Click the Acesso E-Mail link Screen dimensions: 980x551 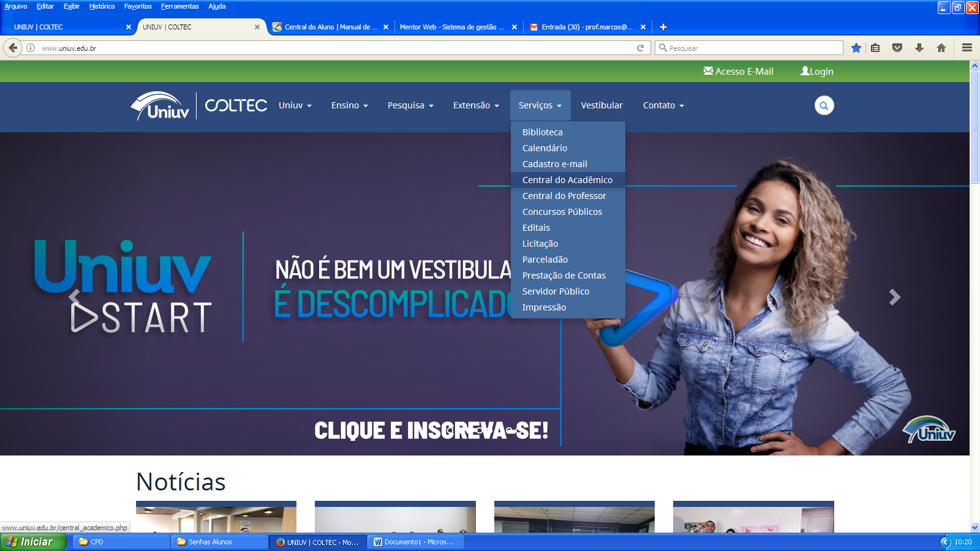point(738,72)
